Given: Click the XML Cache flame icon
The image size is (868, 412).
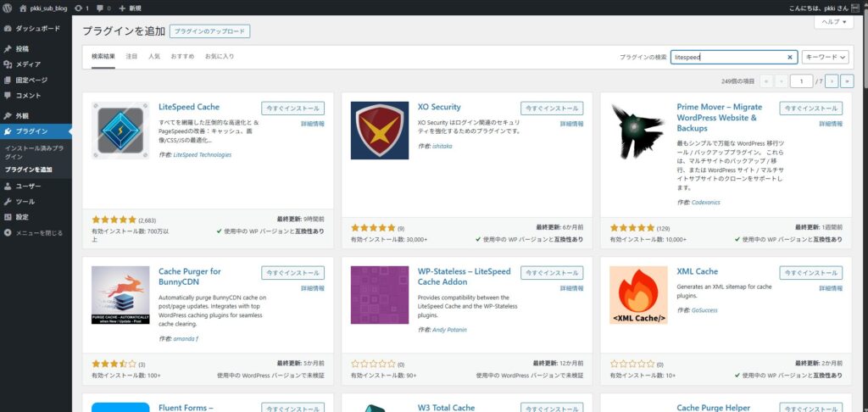Looking at the screenshot, I should (638, 296).
